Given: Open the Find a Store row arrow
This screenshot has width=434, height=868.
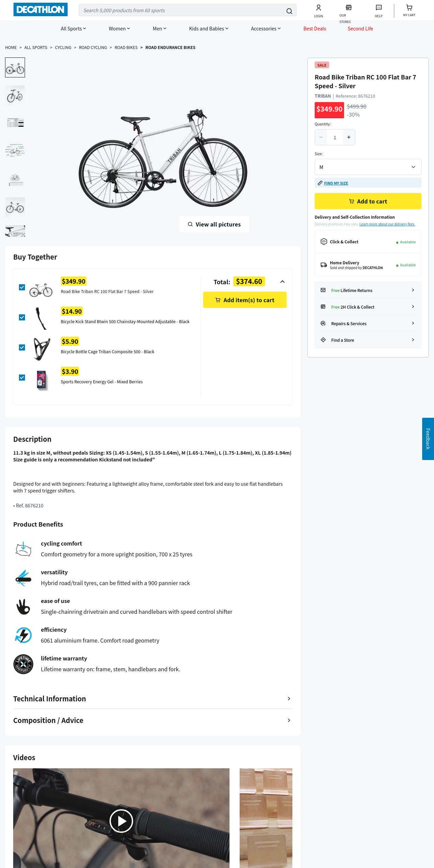Looking at the screenshot, I should click(x=413, y=340).
